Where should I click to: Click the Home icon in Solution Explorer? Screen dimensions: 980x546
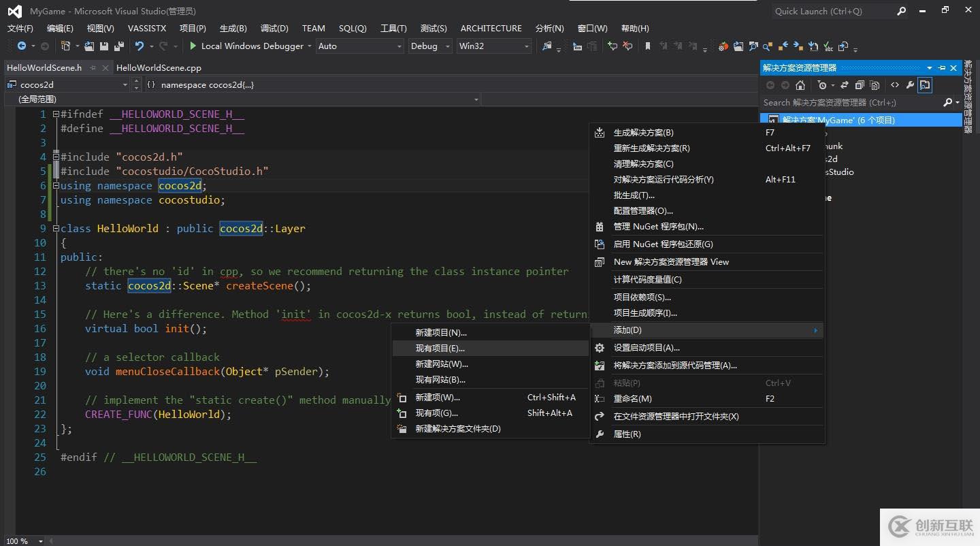tap(800, 85)
